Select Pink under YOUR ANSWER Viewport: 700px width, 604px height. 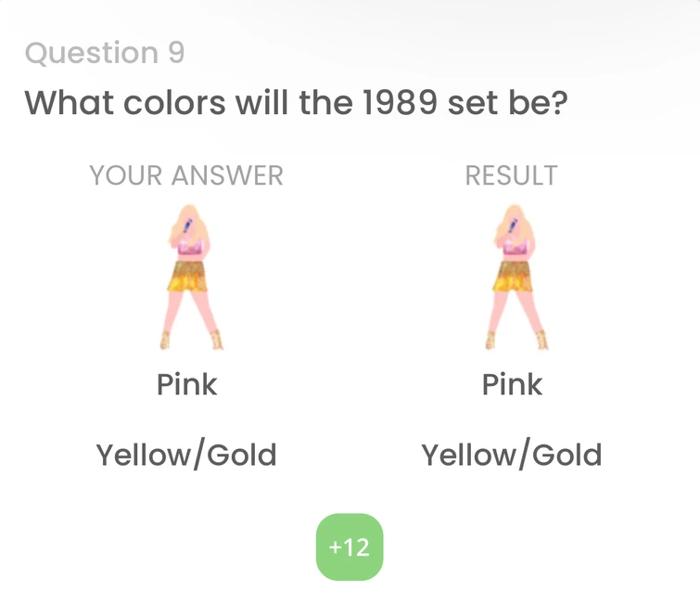(186, 384)
